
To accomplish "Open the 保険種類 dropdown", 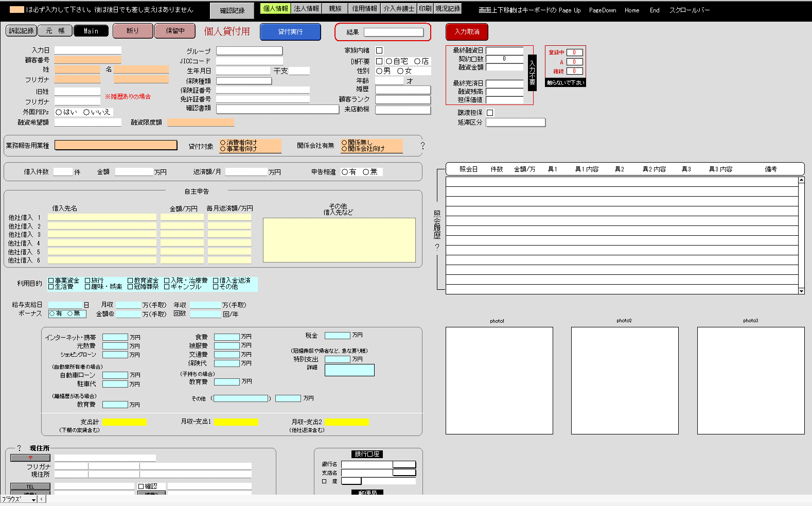I will click(x=244, y=81).
